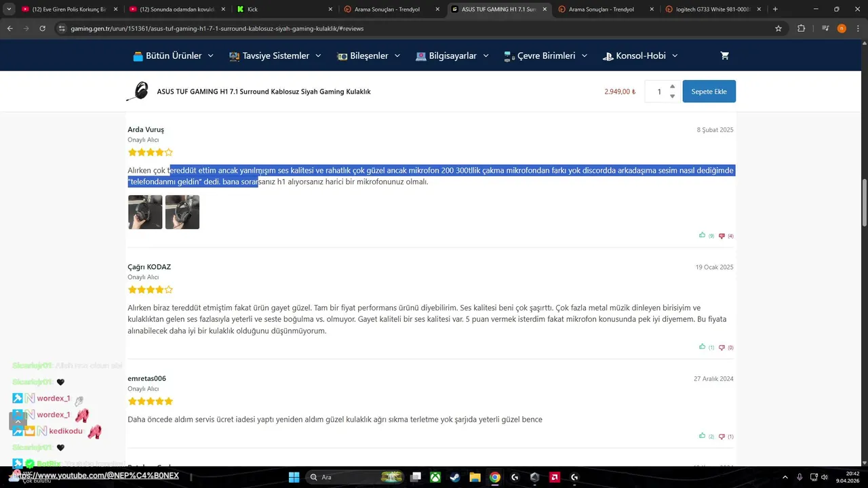Expand the Bileşenler menu
The height and width of the screenshot is (488, 868).
[369, 56]
